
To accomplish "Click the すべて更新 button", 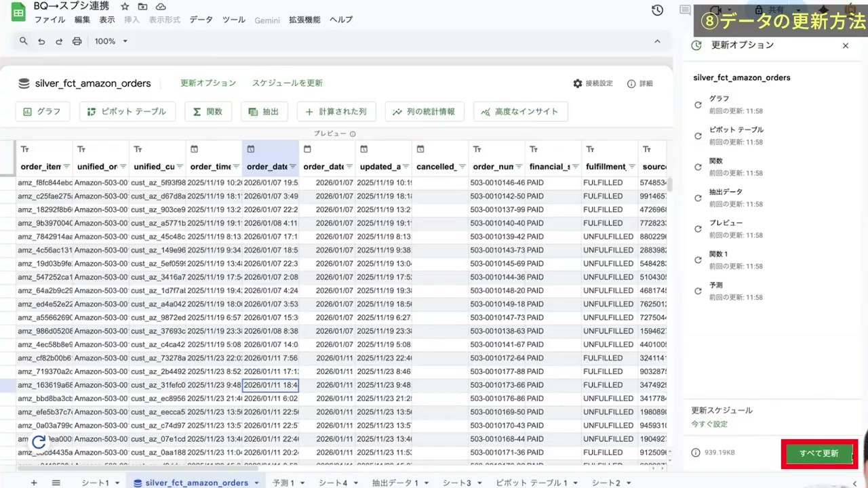I will tap(819, 453).
